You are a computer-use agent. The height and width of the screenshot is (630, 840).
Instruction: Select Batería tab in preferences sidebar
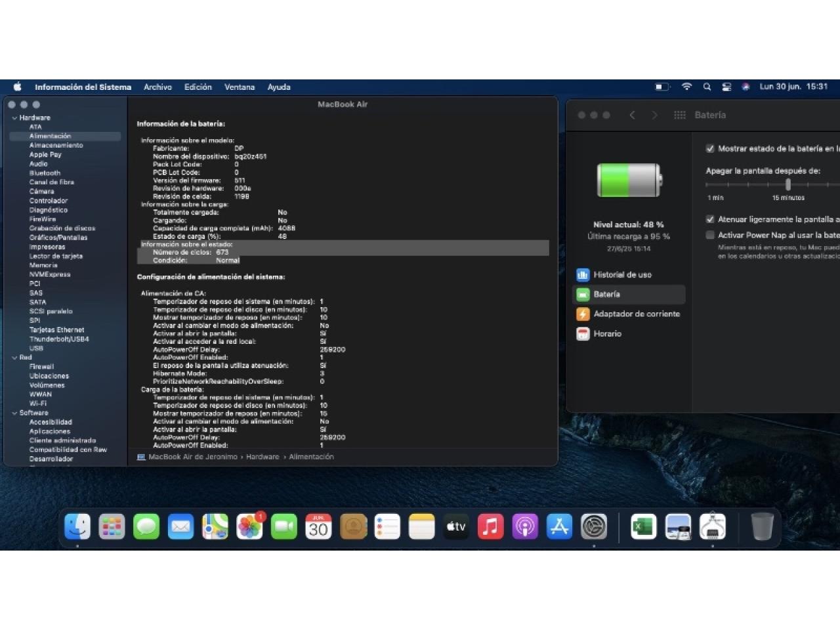(629, 295)
